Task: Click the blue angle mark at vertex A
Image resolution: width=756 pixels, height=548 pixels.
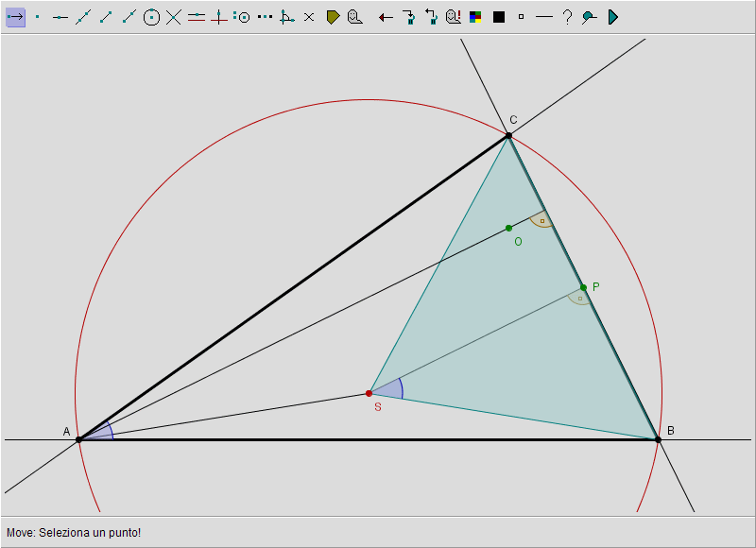Action: [104, 431]
